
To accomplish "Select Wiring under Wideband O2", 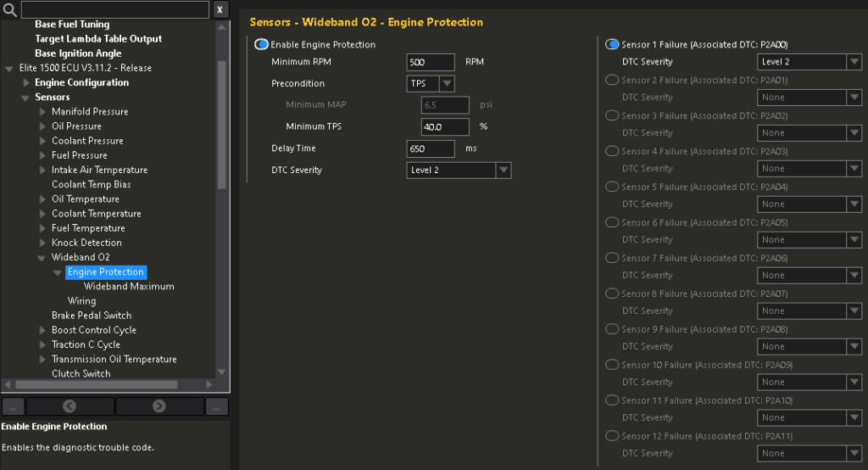I will (x=81, y=301).
